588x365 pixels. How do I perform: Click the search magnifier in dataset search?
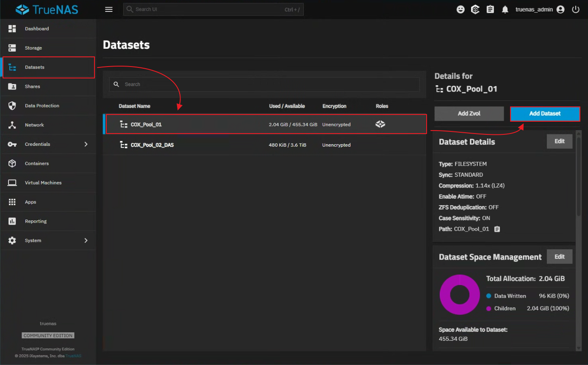point(116,84)
